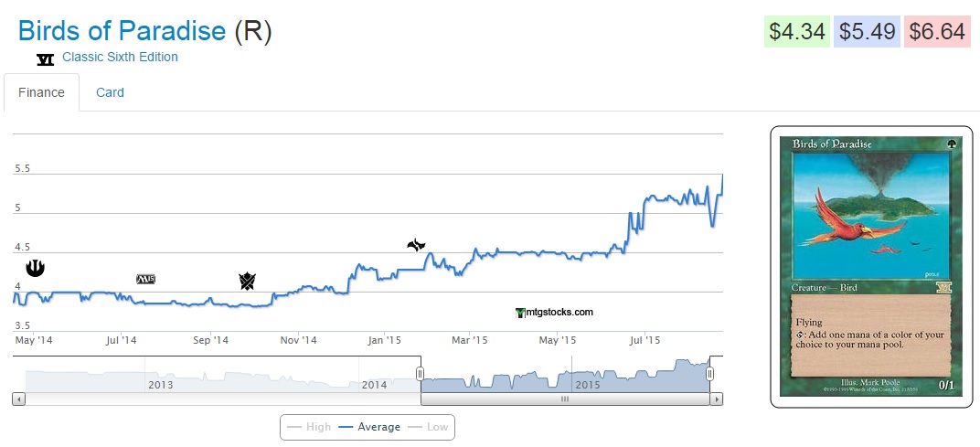
Task: Click the Birds of Paradise card image
Action: 870,266
